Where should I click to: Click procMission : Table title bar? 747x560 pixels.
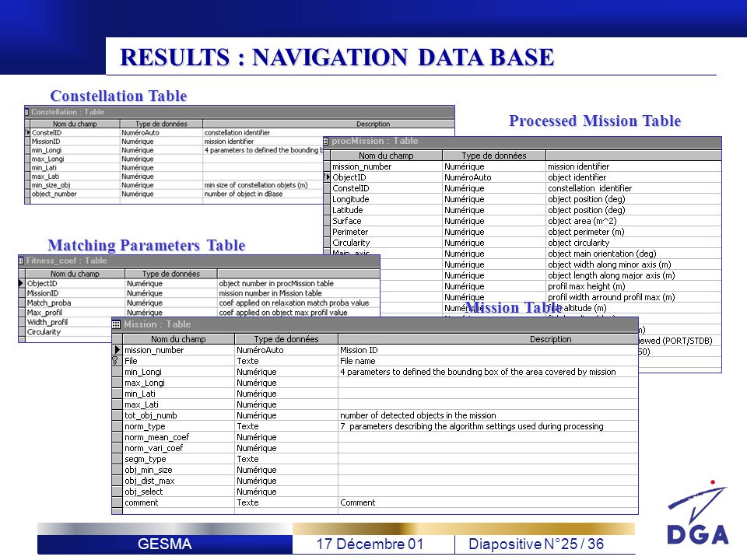pyautogui.click(x=522, y=141)
